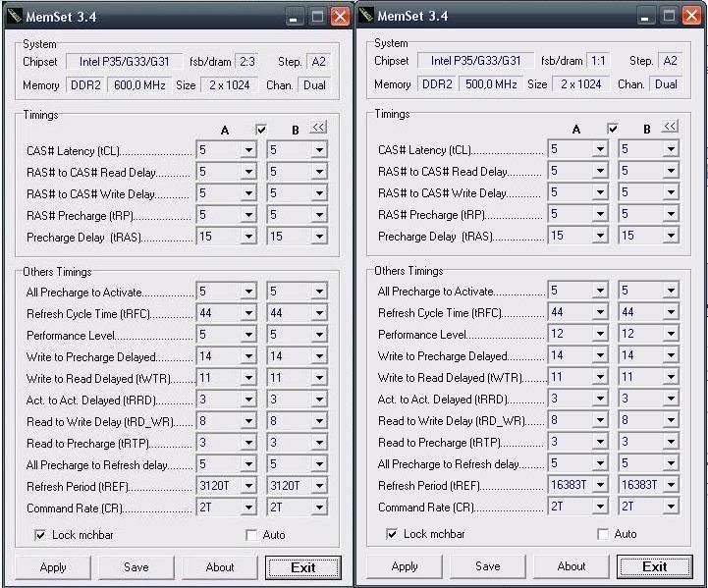Viewport: 708px width, 588px height.
Task: Expand channel B Command Rate dropdown in the left window
Action: point(319,508)
